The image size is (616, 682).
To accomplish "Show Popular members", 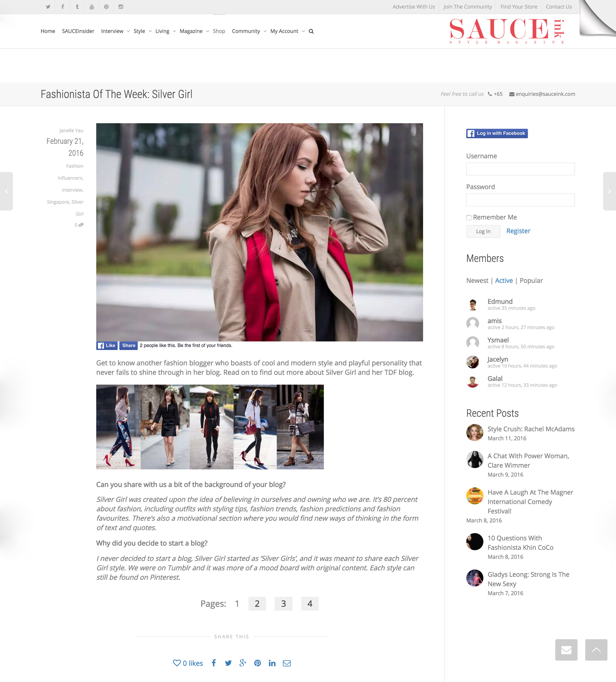I will point(531,280).
